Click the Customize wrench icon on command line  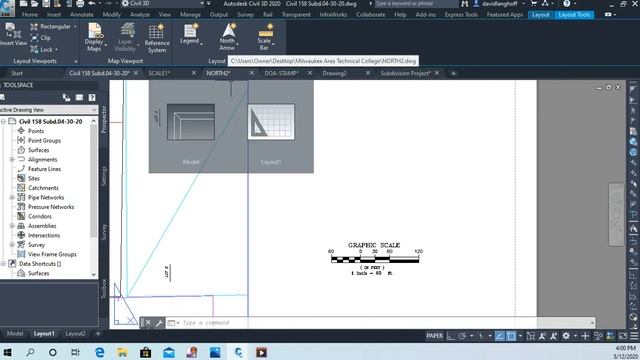click(159, 323)
